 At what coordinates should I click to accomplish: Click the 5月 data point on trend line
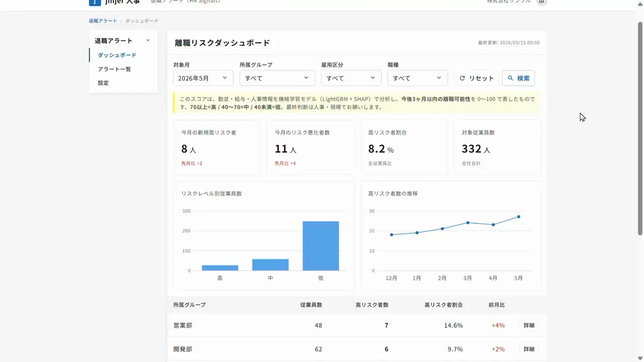tap(518, 217)
